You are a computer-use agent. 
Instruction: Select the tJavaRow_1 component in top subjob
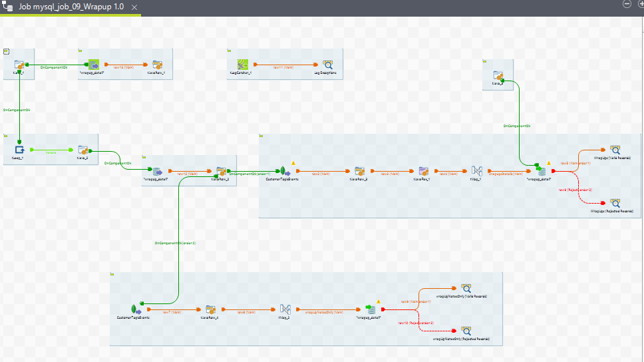(x=157, y=65)
